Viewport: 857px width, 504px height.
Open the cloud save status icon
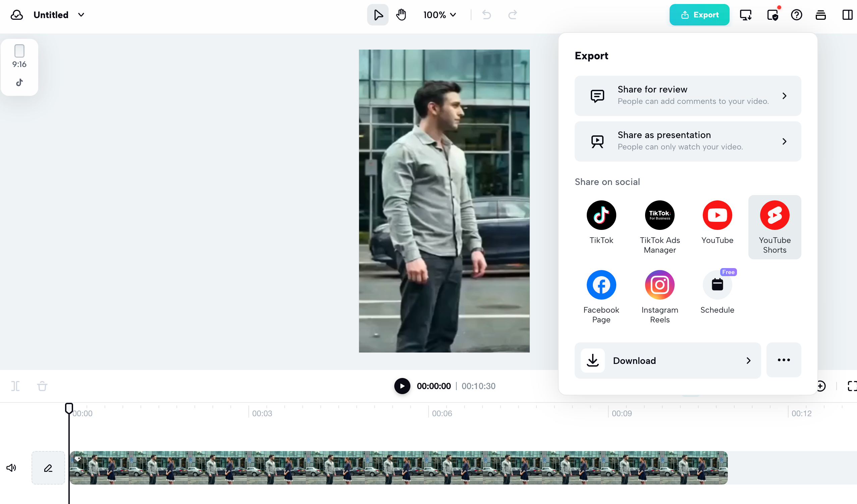pyautogui.click(x=16, y=15)
